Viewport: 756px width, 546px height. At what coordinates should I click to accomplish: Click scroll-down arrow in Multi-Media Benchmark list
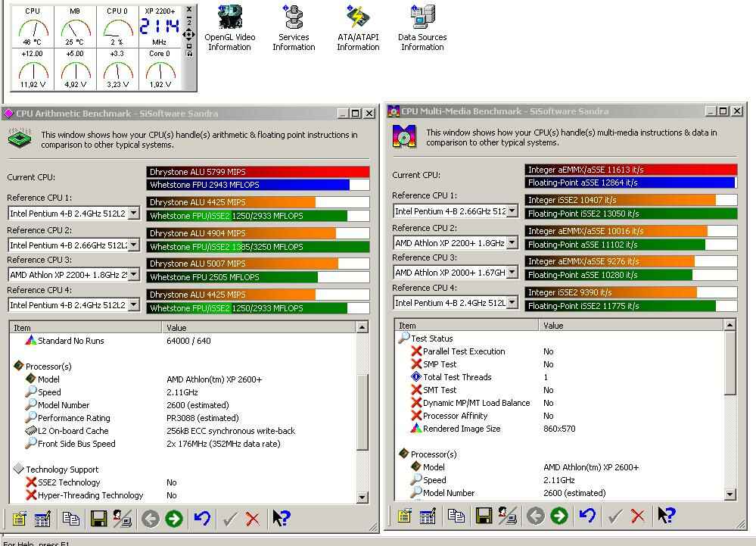point(730,495)
